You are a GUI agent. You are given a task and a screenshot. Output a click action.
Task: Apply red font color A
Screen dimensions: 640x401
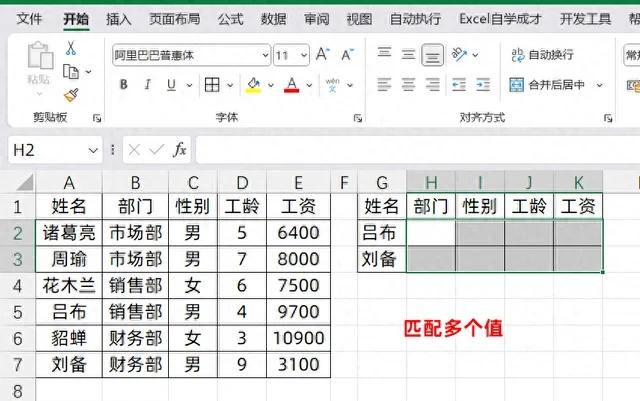(x=291, y=85)
